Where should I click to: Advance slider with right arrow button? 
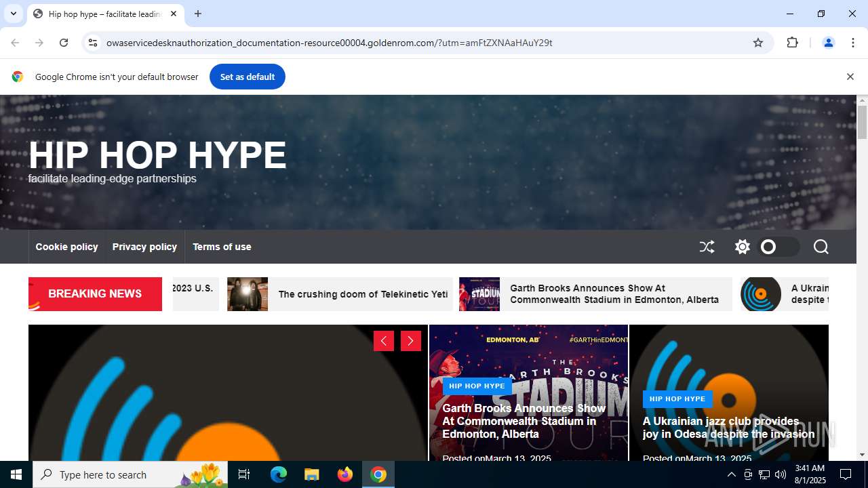coord(411,341)
